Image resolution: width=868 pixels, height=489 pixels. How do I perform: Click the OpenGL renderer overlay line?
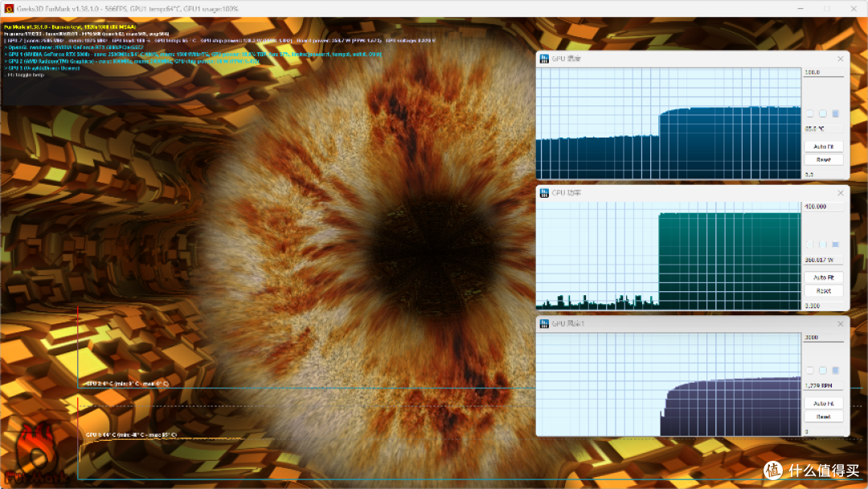click(74, 47)
